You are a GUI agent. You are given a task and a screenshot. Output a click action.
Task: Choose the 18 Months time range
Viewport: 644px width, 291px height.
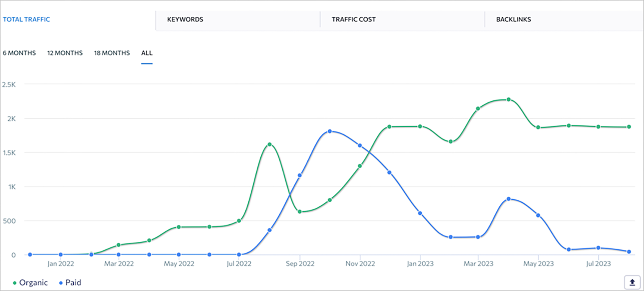point(112,53)
